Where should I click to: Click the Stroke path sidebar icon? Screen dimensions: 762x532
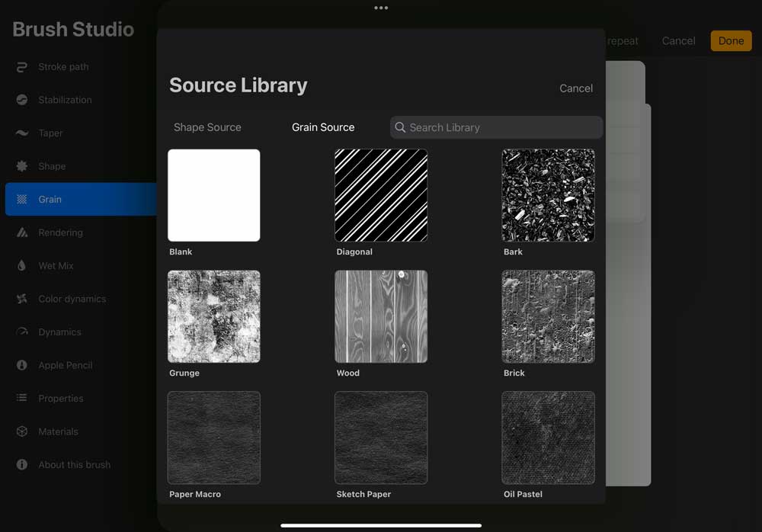coord(22,67)
